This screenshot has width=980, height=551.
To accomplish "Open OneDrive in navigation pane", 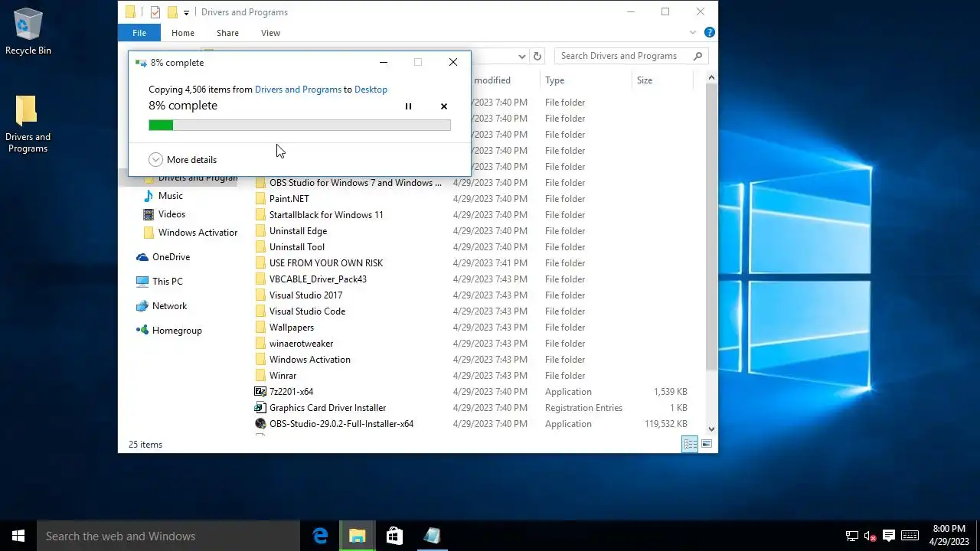I will (x=163, y=257).
